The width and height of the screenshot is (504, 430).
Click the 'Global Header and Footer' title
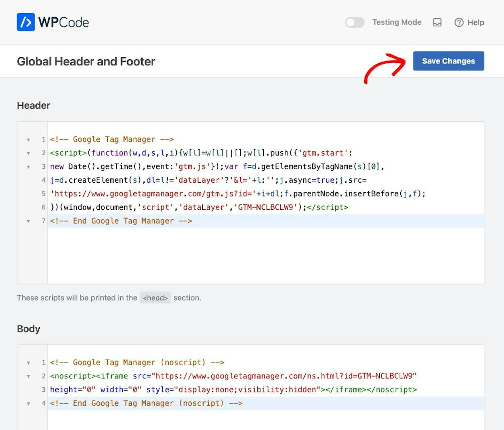coord(86,61)
